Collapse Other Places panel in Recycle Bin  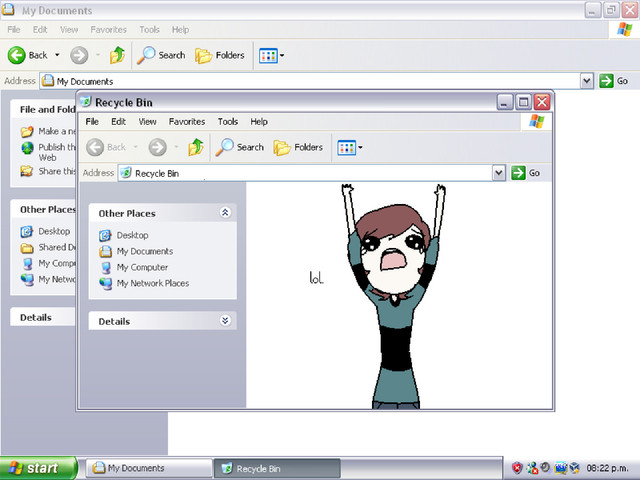pyautogui.click(x=225, y=212)
